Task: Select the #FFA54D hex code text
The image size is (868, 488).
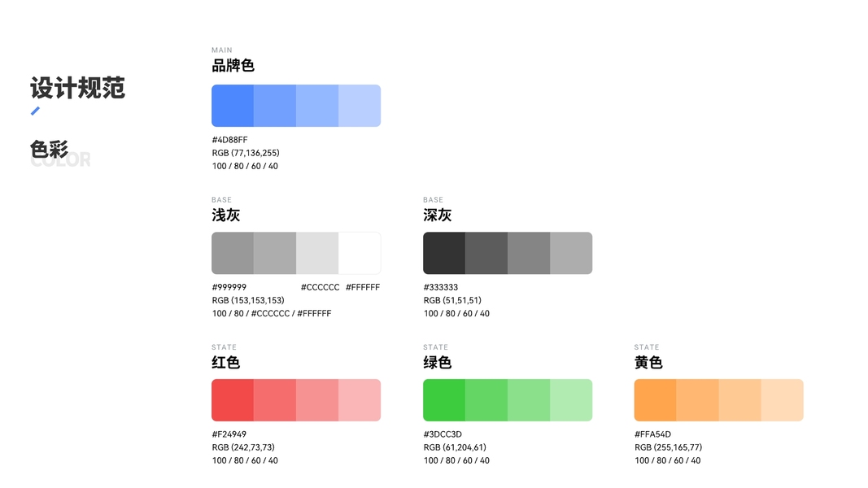Action: (652, 434)
